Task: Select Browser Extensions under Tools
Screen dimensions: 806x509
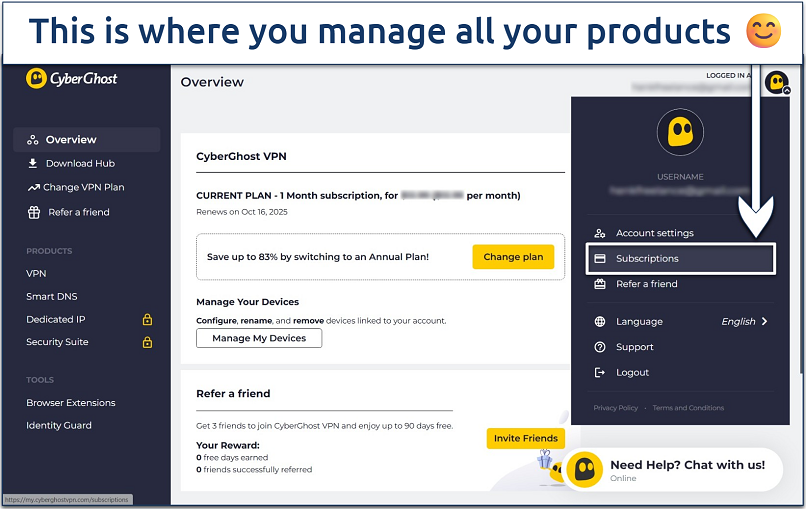Action: (70, 403)
